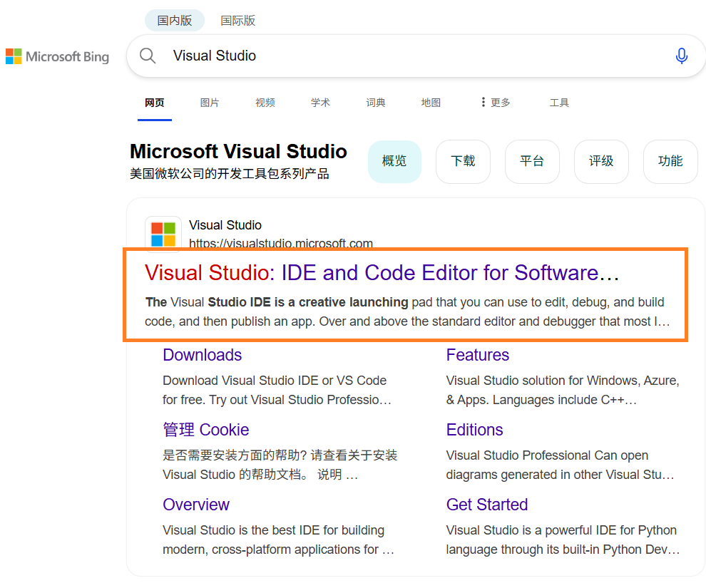The height and width of the screenshot is (588, 706).
Task: Select the 平台 pill button
Action: pos(532,162)
